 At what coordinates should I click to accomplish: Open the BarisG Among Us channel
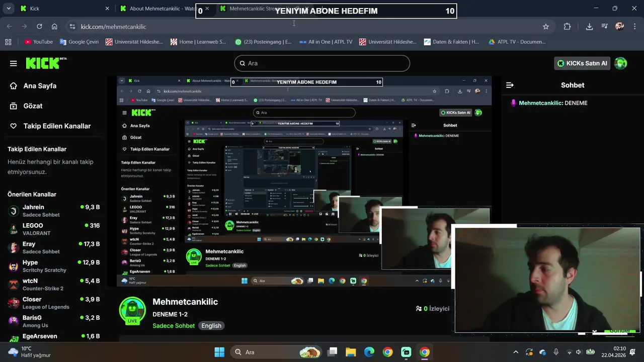[54, 321]
